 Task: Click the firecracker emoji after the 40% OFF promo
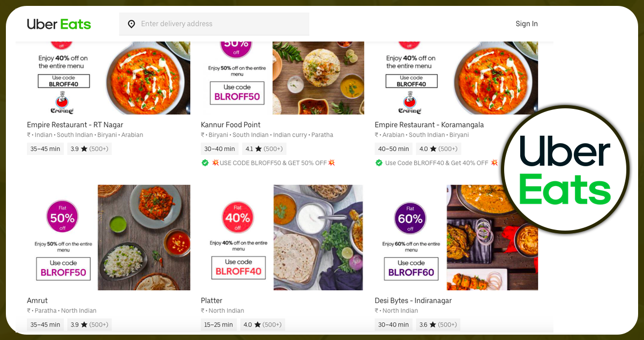click(493, 162)
